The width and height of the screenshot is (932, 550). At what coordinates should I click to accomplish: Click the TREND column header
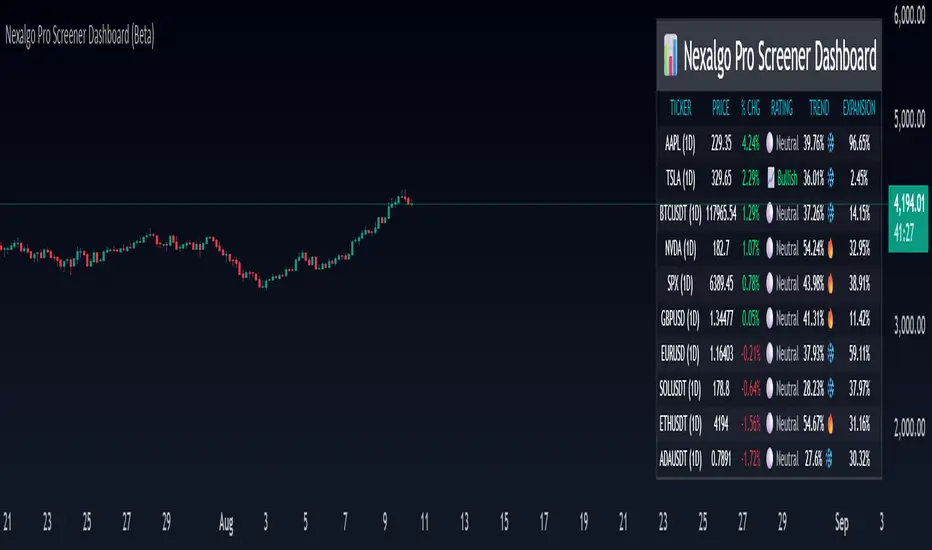point(819,108)
